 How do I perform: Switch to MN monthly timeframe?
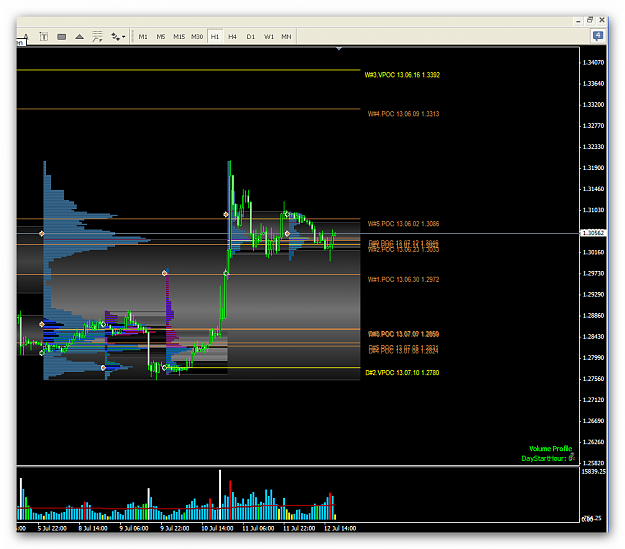(x=286, y=37)
